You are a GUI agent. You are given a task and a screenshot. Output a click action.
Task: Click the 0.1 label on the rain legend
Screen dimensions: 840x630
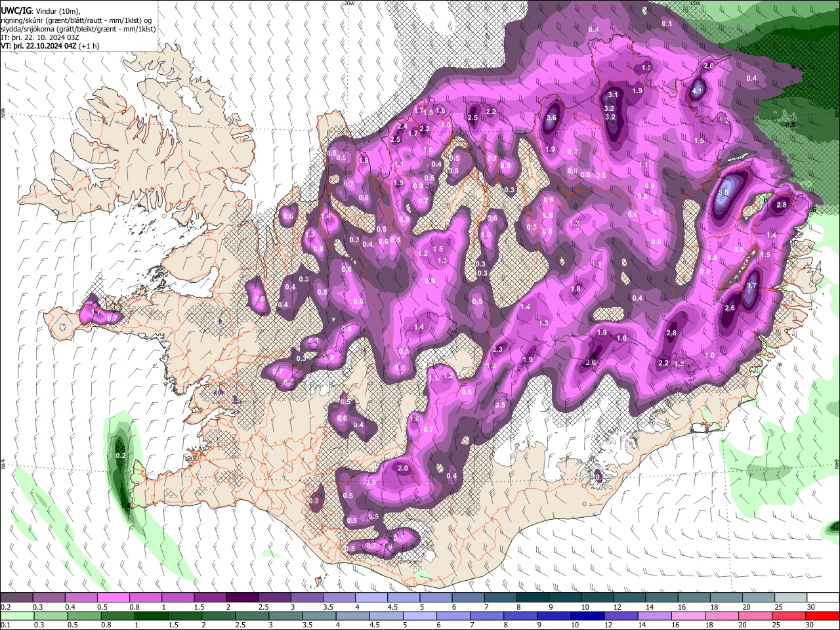click(5, 625)
